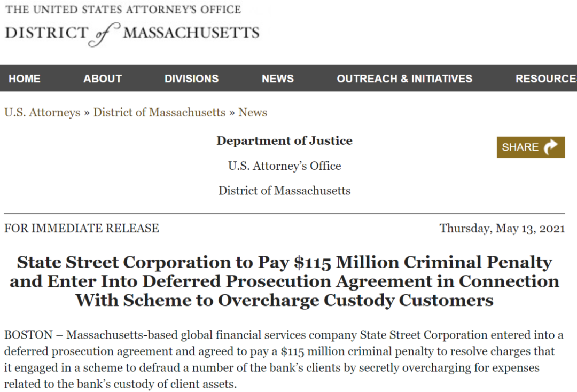The height and width of the screenshot is (392, 577).
Task: Open the News breadcrumb link
Action: (x=253, y=112)
